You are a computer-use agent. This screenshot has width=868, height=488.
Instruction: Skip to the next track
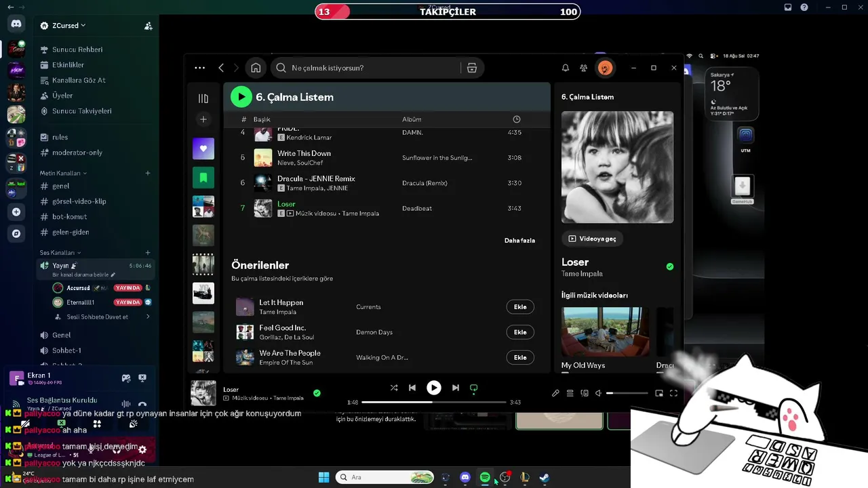[x=456, y=388]
